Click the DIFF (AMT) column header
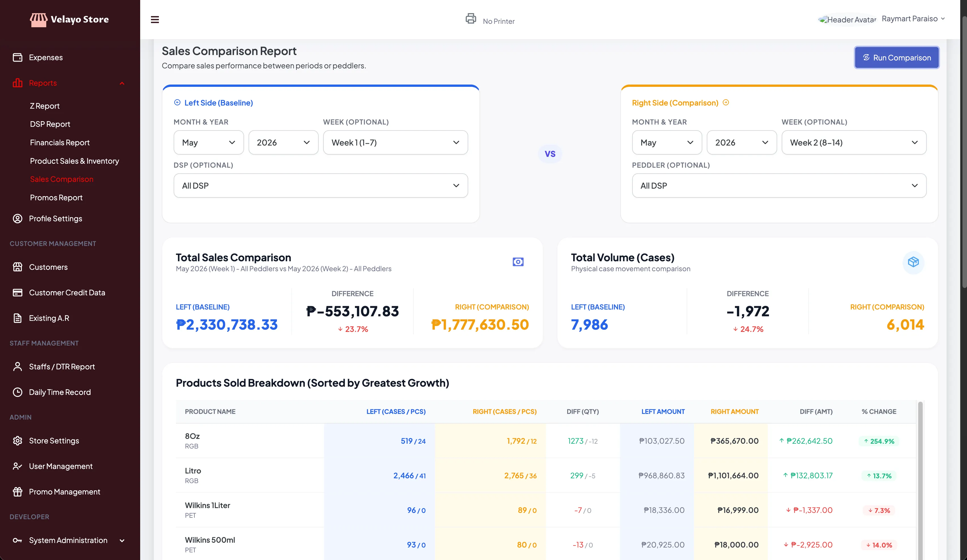The width and height of the screenshot is (967, 560). pyautogui.click(x=816, y=412)
